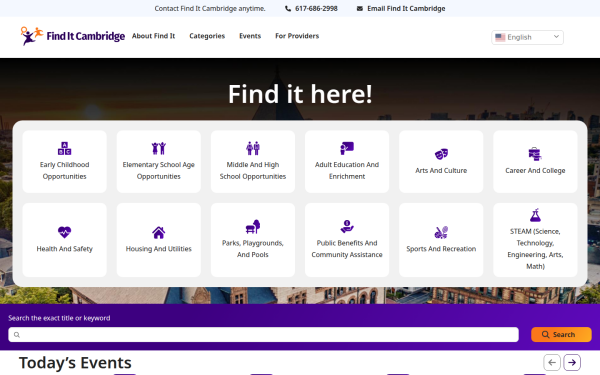Open Housing And Utilities text label
600x375 pixels.
pos(158,249)
